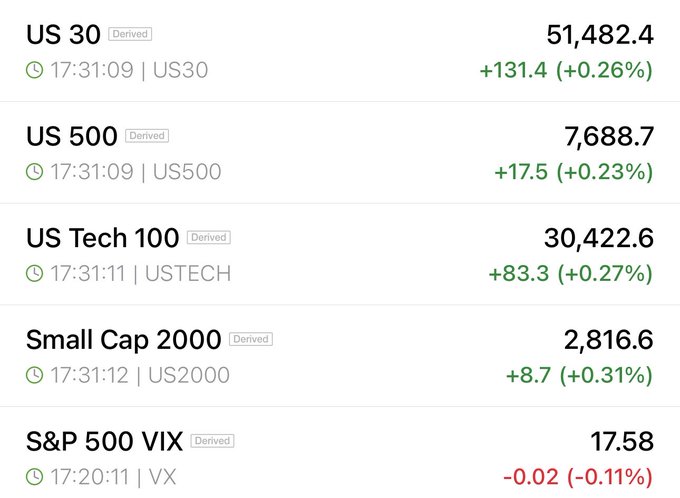Viewport: 680px width, 498px height.
Task: Click the clock icon beside VX timestamp
Action: tap(34, 476)
